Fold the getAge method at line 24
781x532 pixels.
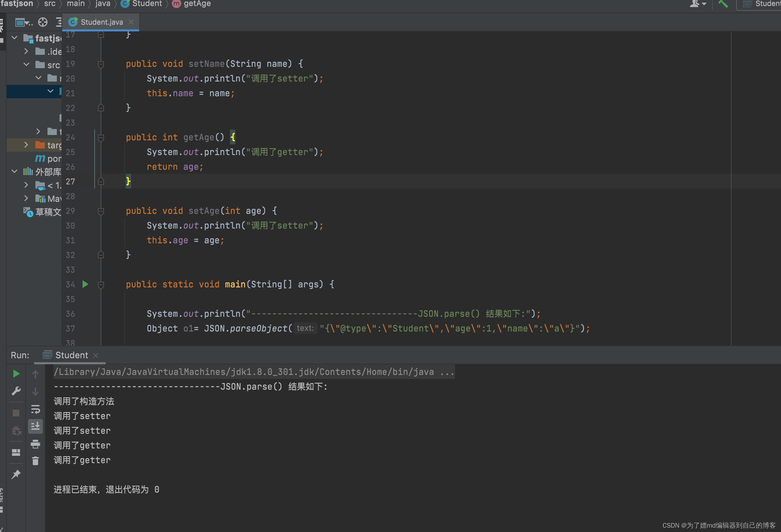(x=101, y=137)
